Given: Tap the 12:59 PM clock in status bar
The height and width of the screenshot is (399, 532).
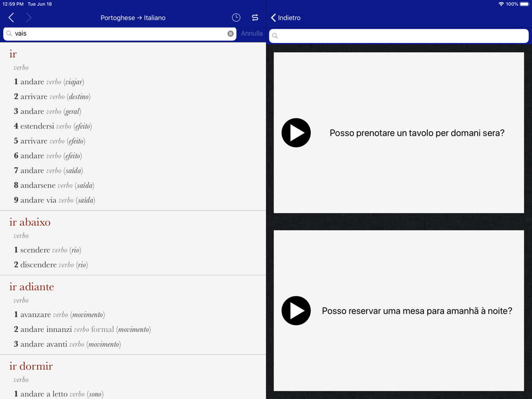Looking at the screenshot, I should (13, 4).
